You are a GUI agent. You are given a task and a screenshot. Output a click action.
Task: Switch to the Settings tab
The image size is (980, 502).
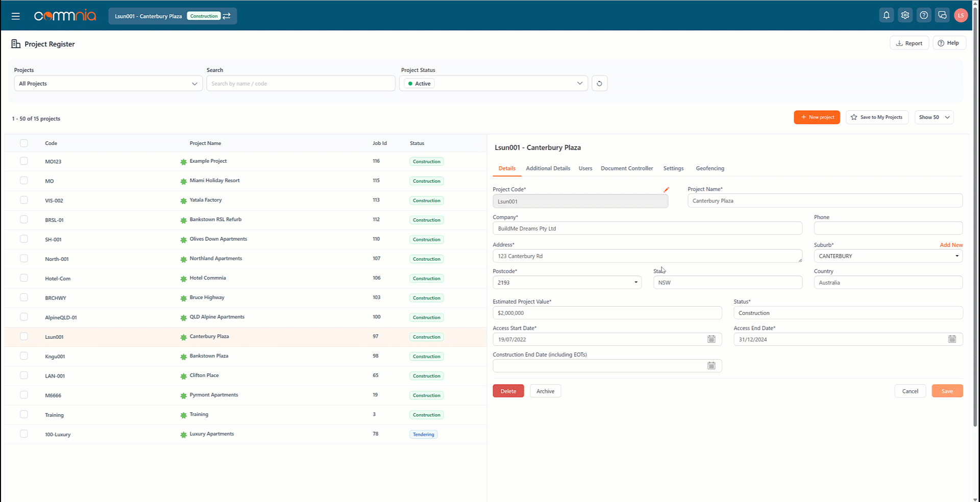pos(673,168)
